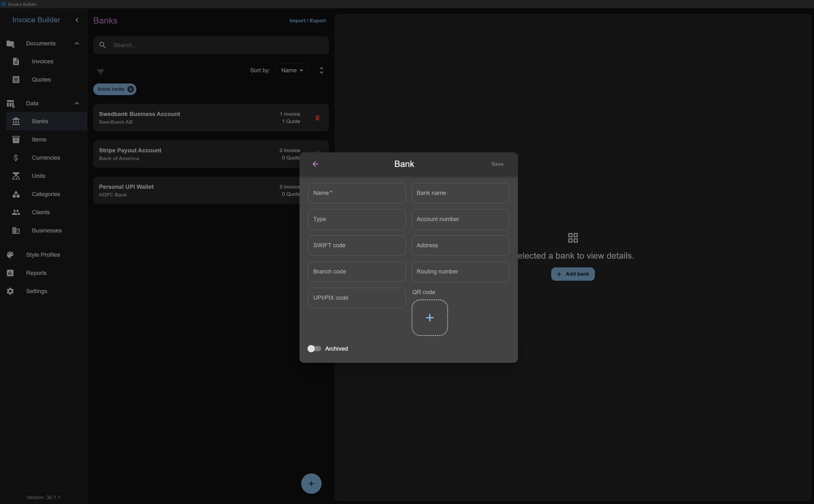Click the search magnifier icon
The image size is (814, 504).
coord(103,45)
